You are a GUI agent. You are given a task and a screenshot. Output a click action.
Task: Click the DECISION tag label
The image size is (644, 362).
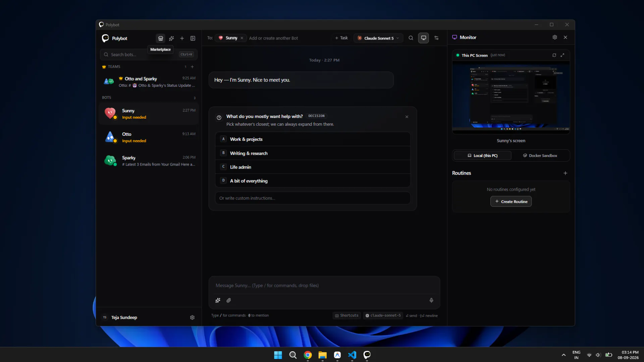click(316, 116)
